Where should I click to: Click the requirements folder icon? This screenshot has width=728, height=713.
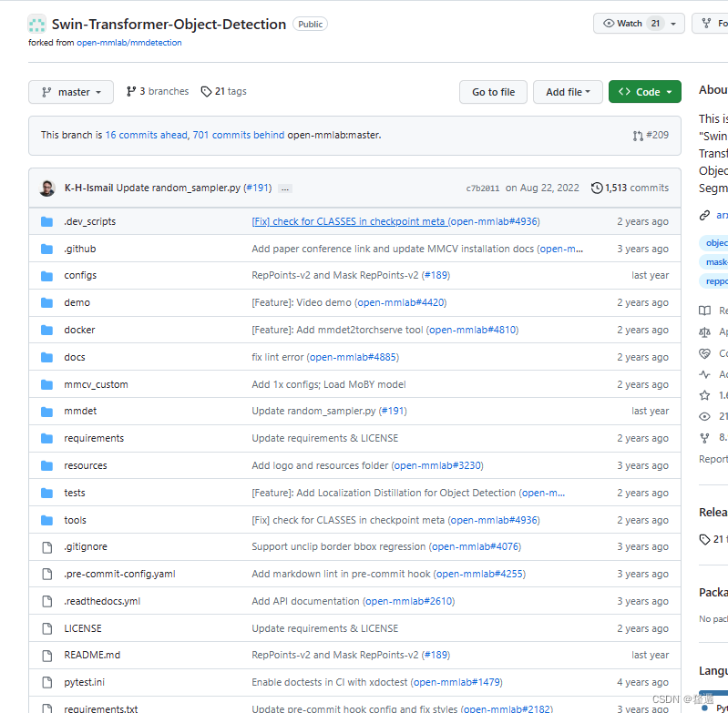point(46,438)
